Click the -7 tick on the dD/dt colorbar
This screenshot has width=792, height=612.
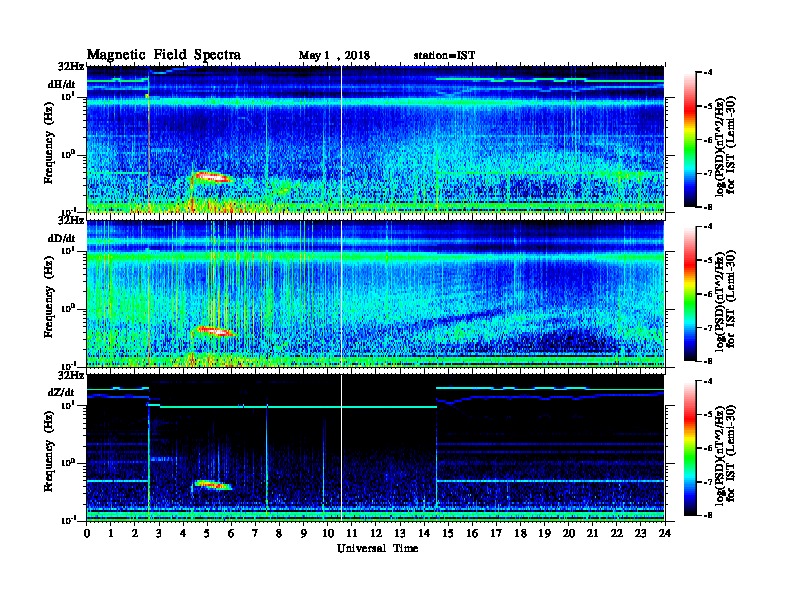coord(709,328)
